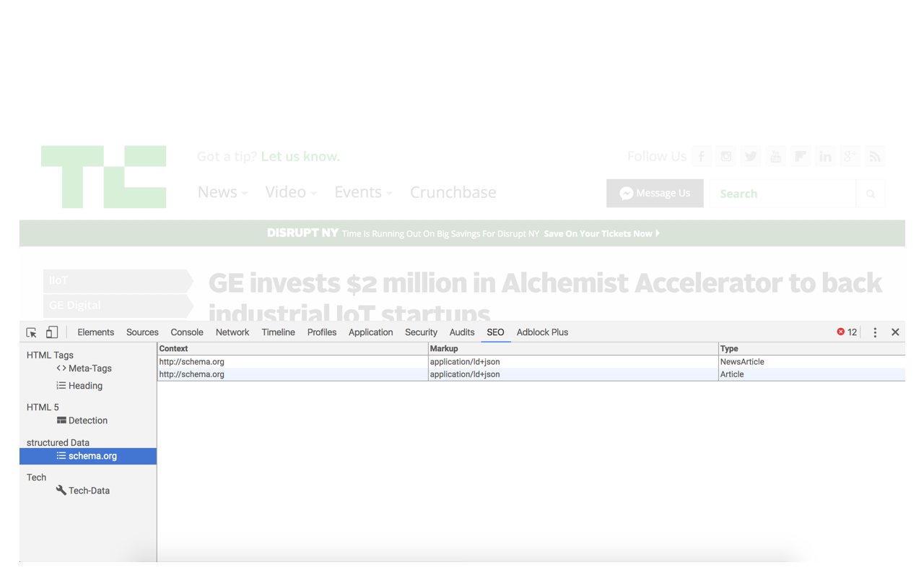Switch to the Profiles tab
Viewport: 924px width, 578px height.
point(322,332)
